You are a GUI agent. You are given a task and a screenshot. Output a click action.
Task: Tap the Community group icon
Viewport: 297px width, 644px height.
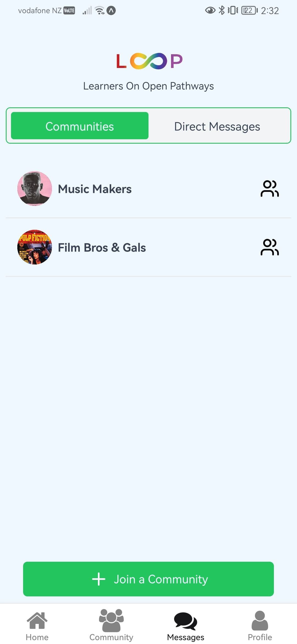111,620
